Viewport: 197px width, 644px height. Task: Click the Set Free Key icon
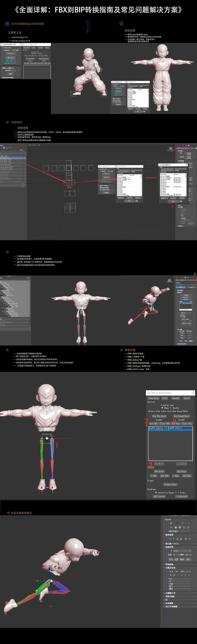click(x=186, y=575)
